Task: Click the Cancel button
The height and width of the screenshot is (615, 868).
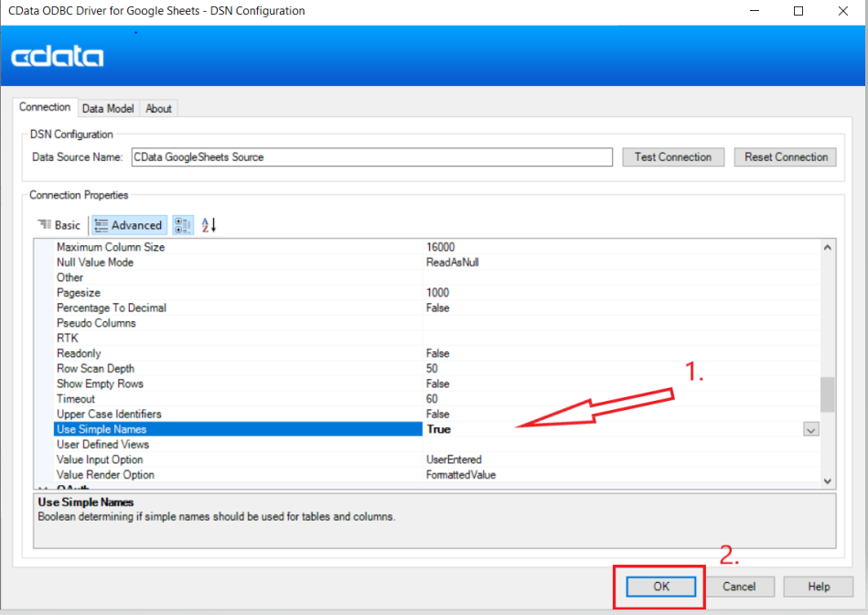Action: pyautogui.click(x=739, y=587)
